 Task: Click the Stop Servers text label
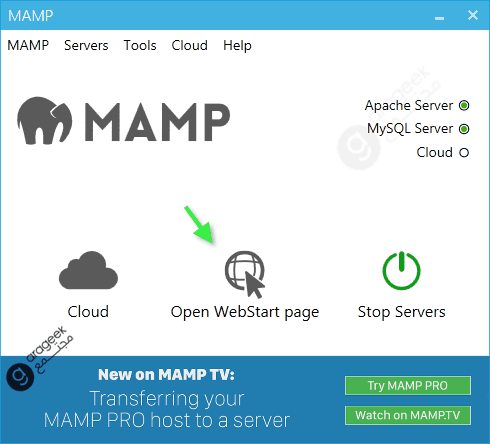click(x=401, y=312)
